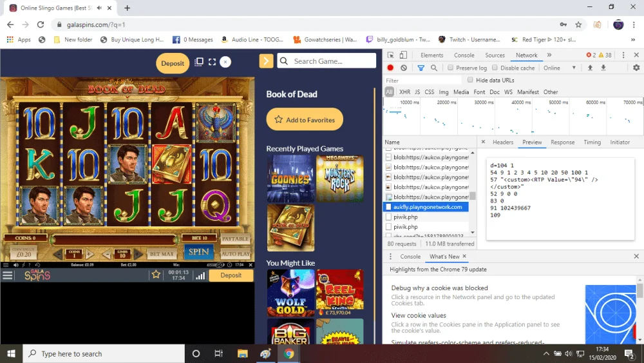Screen dimensions: 644x363
Task: Open the Gala Spins hamburger menu
Action: point(7,275)
